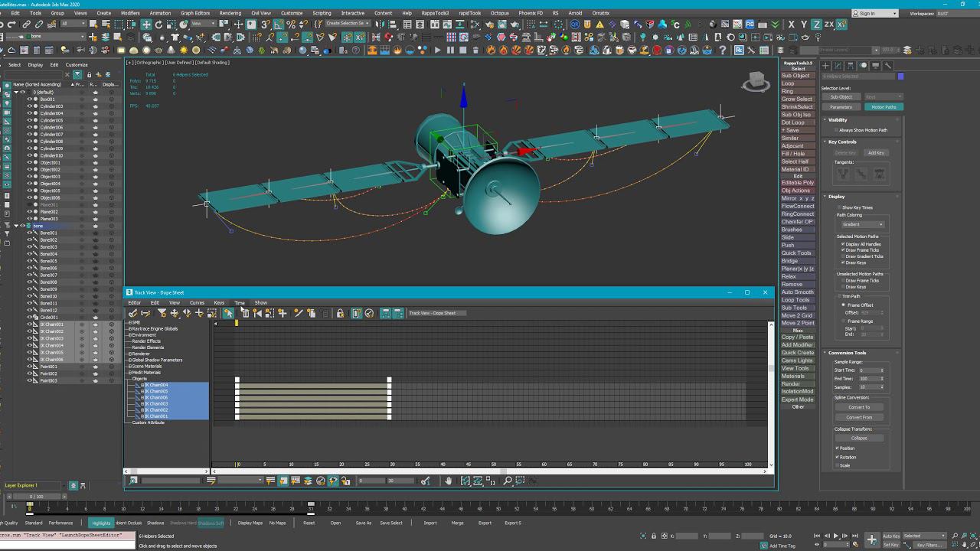Screen dimensions: 980x551
Task: Toggle the Draw Gradient Ticks checkbox
Action: coord(843,256)
